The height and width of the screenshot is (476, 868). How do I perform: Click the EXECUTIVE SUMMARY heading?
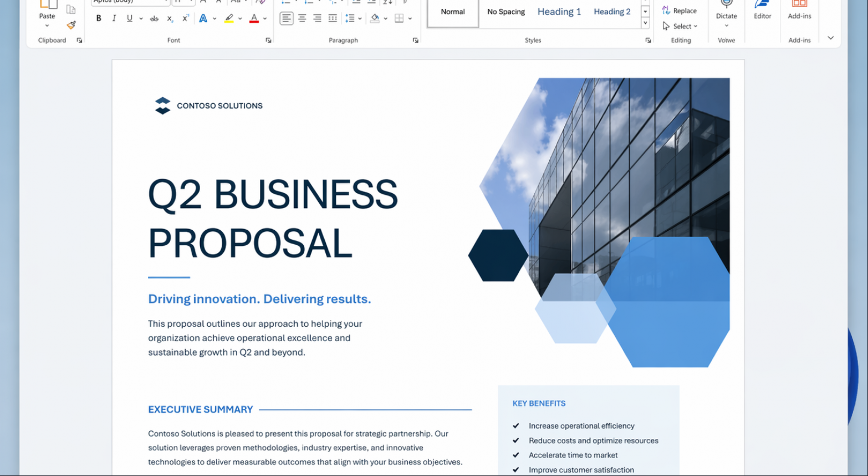201,409
